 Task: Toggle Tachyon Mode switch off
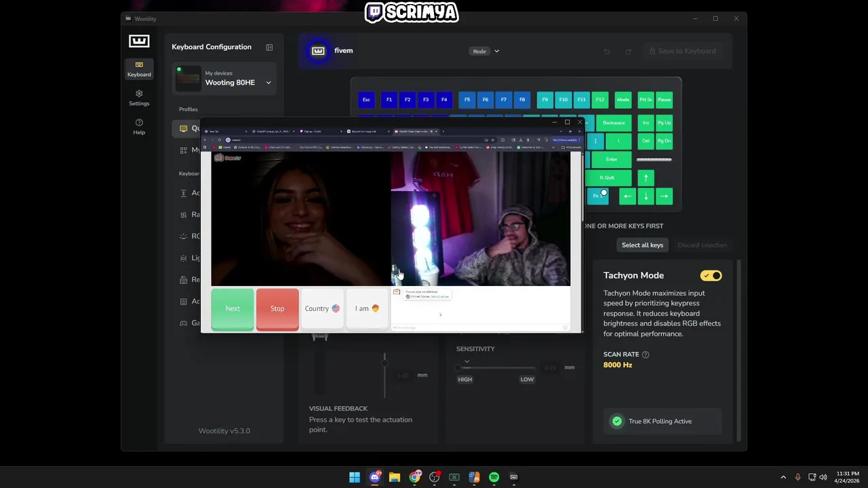point(711,276)
